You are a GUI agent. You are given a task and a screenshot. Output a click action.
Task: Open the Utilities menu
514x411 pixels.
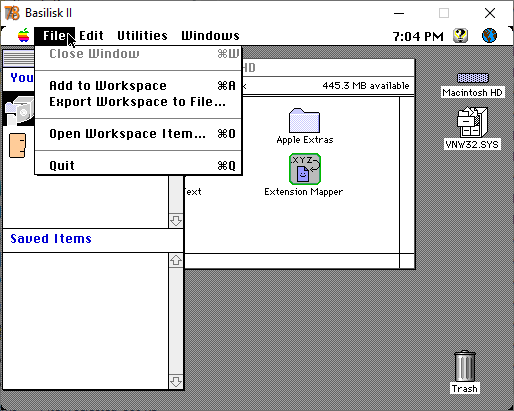[x=142, y=36]
